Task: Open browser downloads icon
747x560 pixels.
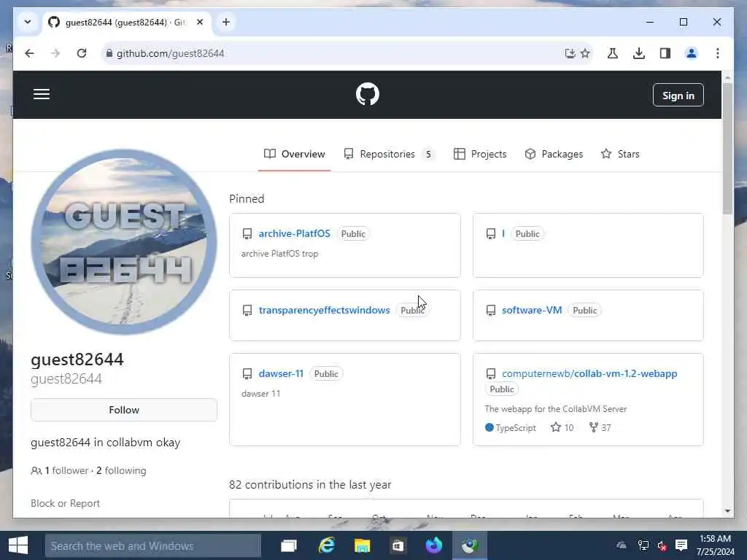Action: pos(639,53)
